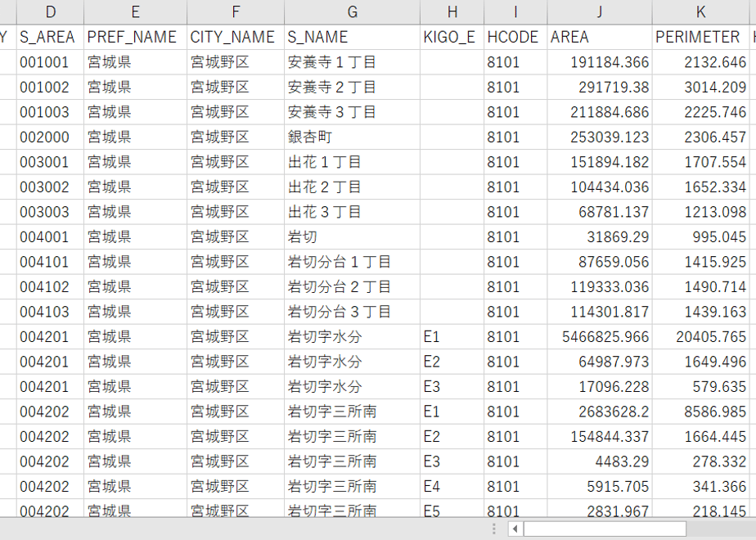Click the horizontal scrollbar left arrow

pos(515,529)
